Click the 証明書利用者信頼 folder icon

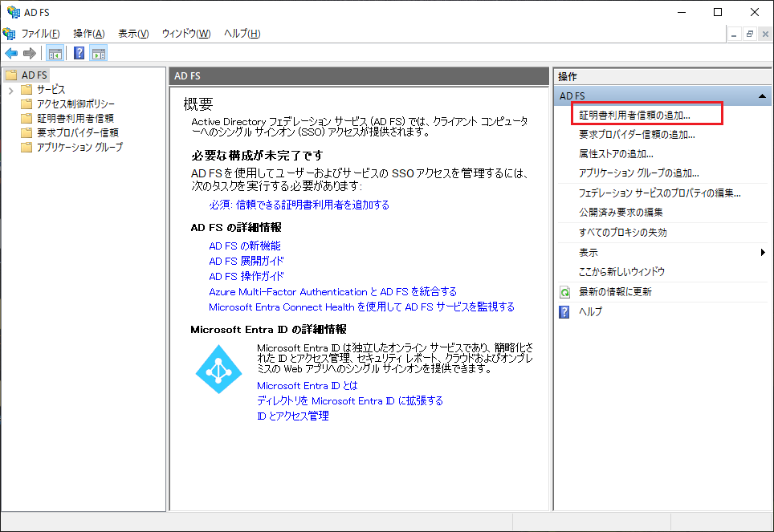point(26,118)
